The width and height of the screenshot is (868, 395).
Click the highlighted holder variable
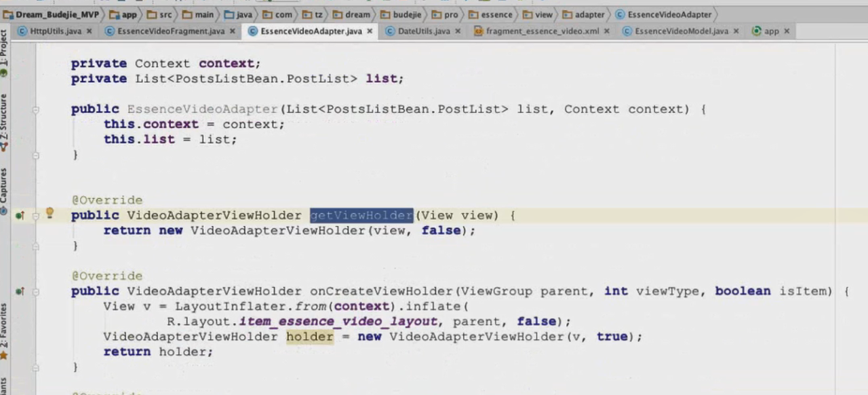309,337
